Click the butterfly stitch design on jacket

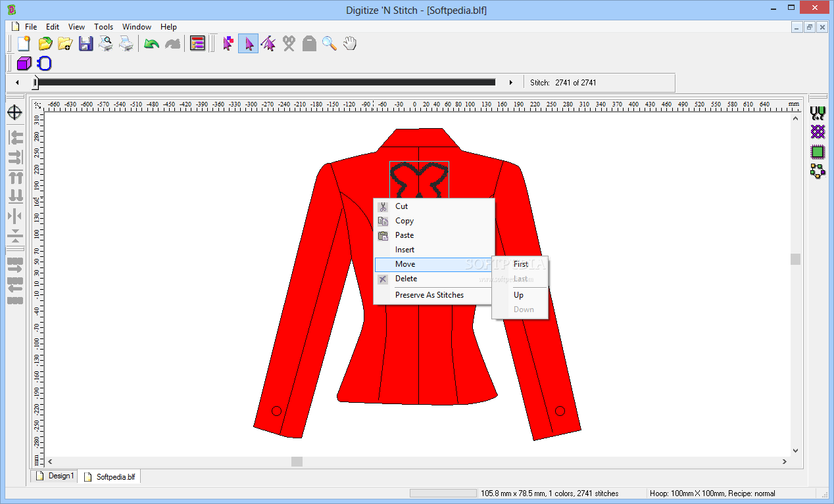click(x=419, y=179)
